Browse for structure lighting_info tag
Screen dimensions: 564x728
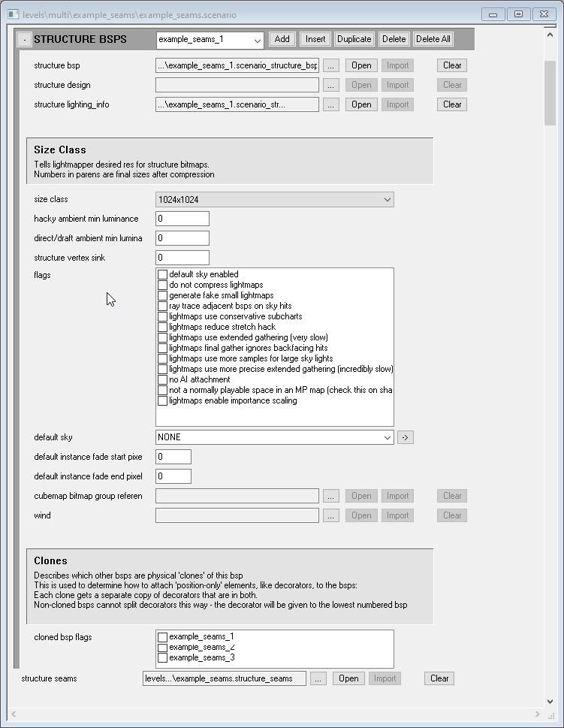point(330,104)
